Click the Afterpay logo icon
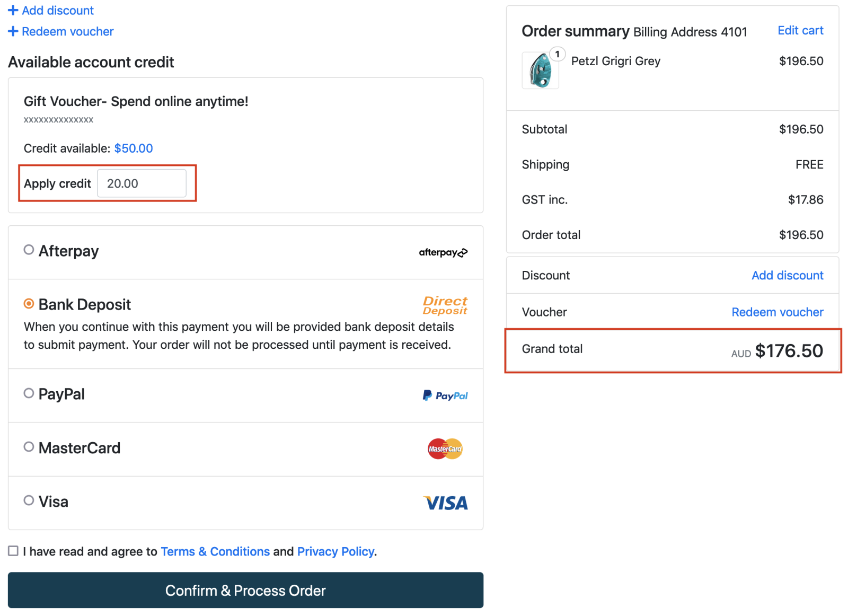 pyautogui.click(x=443, y=252)
